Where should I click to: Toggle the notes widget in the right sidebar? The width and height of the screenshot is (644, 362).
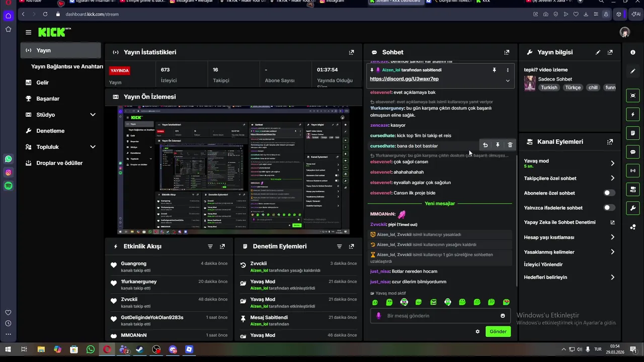coord(633,133)
